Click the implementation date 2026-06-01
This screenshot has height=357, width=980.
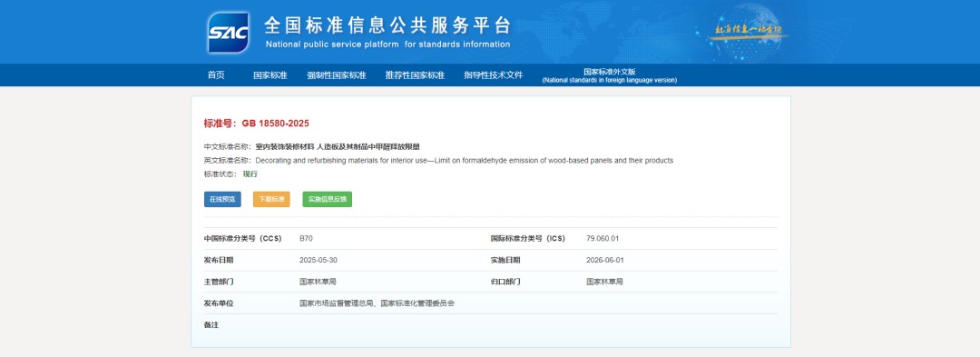pos(605,260)
